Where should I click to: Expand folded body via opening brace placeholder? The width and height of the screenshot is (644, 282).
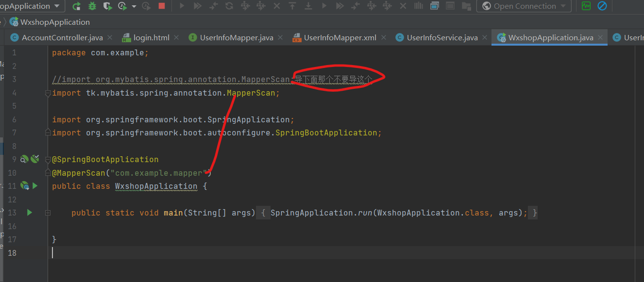pyautogui.click(x=263, y=213)
